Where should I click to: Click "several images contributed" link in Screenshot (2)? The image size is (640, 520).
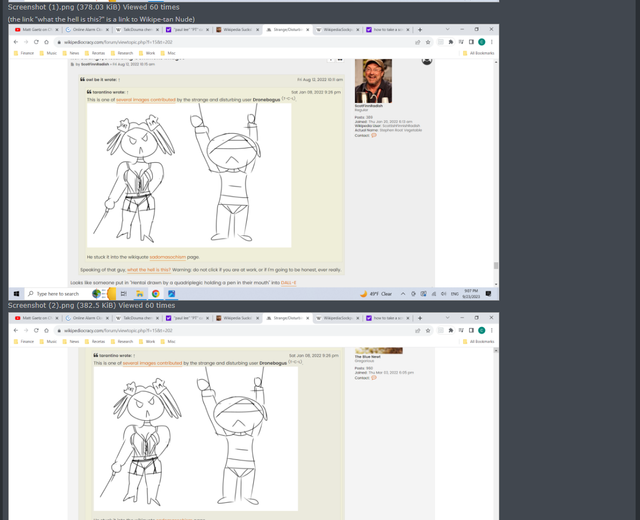[x=152, y=363]
